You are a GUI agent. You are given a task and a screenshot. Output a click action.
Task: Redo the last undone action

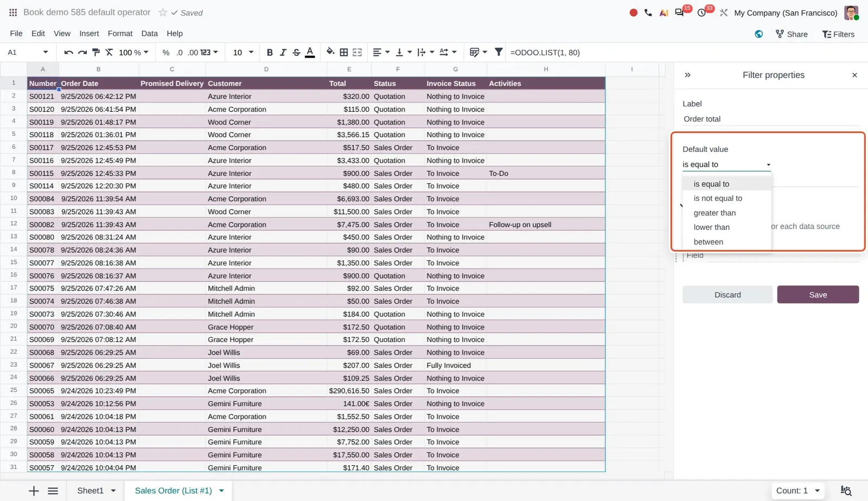pyautogui.click(x=82, y=53)
